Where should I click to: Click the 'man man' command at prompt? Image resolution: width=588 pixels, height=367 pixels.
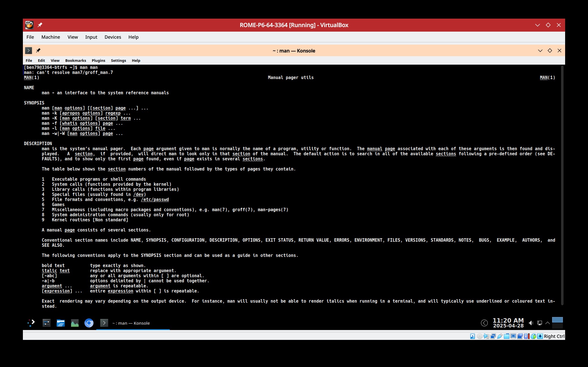[x=89, y=67]
